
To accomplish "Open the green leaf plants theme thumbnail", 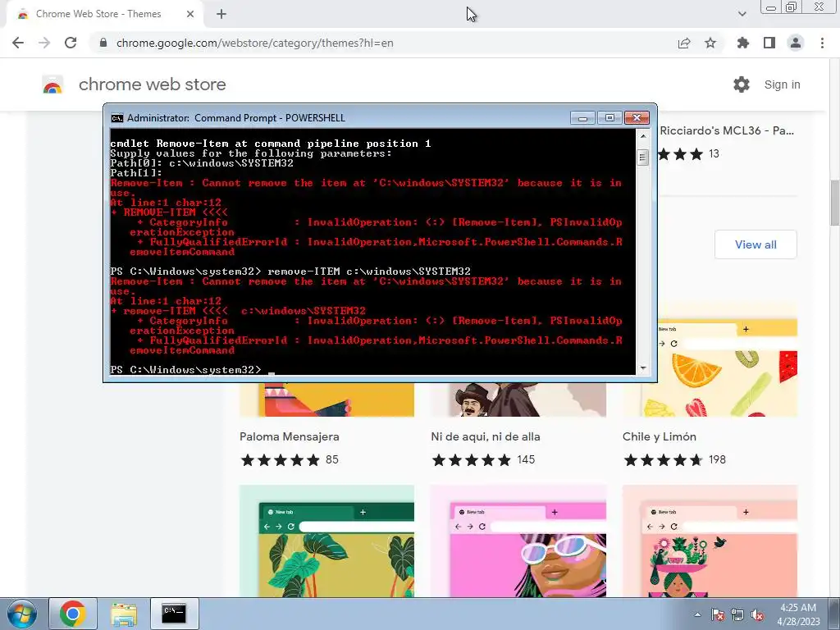I will point(326,541).
